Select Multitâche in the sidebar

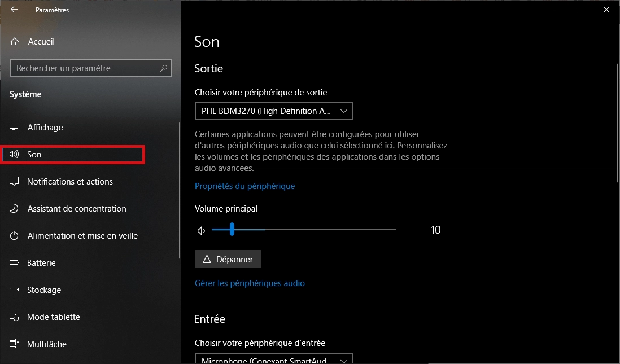(46, 344)
